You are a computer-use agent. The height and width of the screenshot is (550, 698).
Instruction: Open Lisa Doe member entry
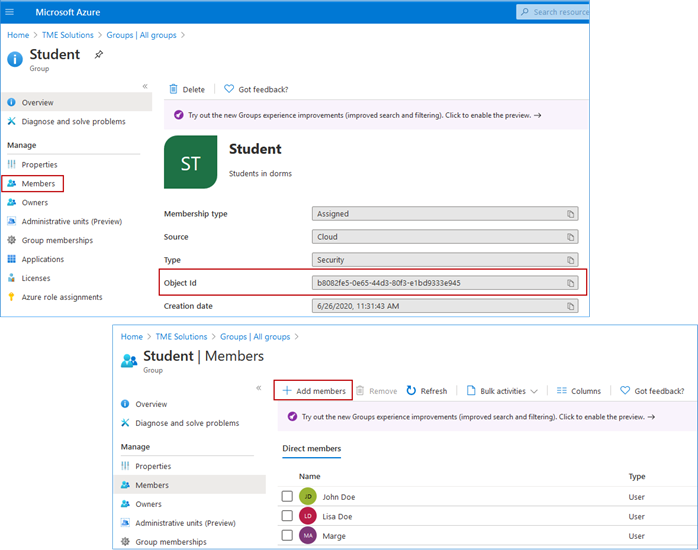click(x=337, y=517)
